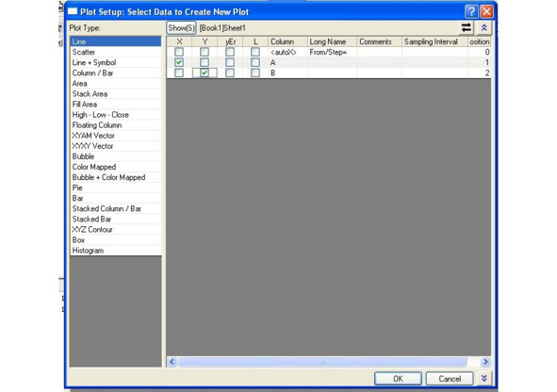557x392 pixels.
Task: Click the horizontal scrollbar thumb
Action: point(322,362)
